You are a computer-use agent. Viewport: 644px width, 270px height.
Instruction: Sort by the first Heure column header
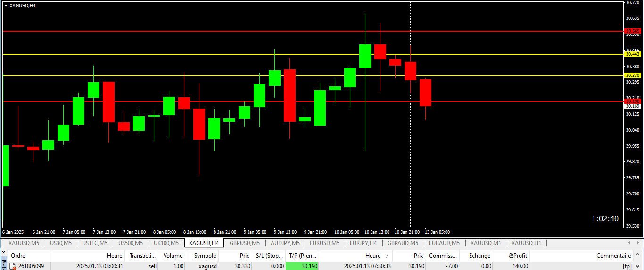pyautogui.click(x=88, y=256)
